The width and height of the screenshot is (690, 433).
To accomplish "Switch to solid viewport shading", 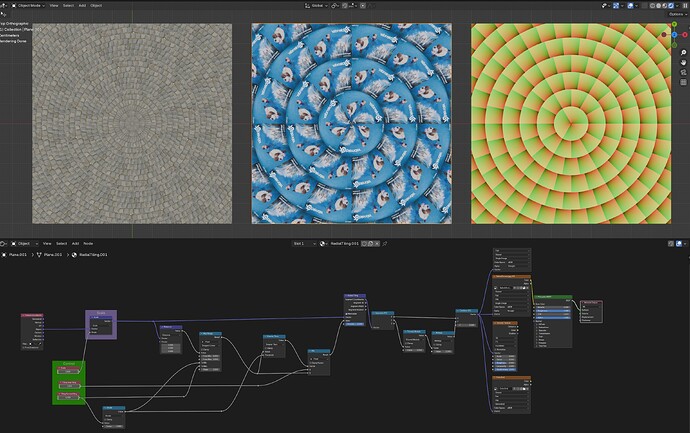I will tap(658, 6).
